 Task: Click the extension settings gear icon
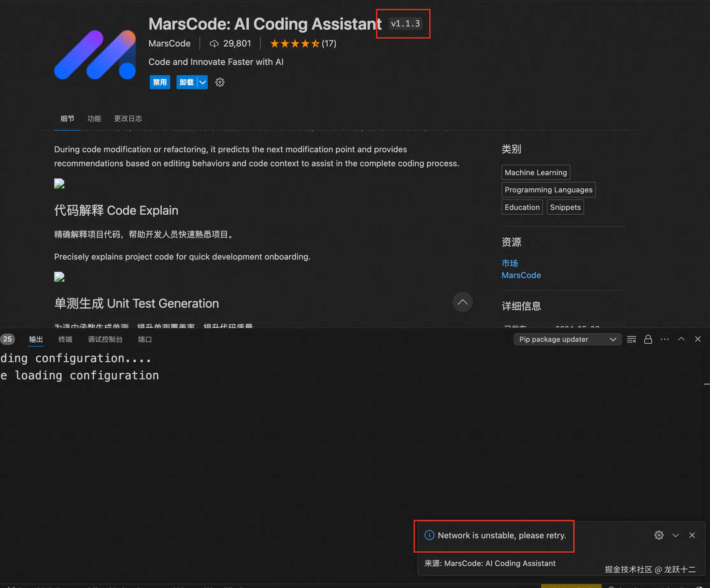(x=220, y=82)
